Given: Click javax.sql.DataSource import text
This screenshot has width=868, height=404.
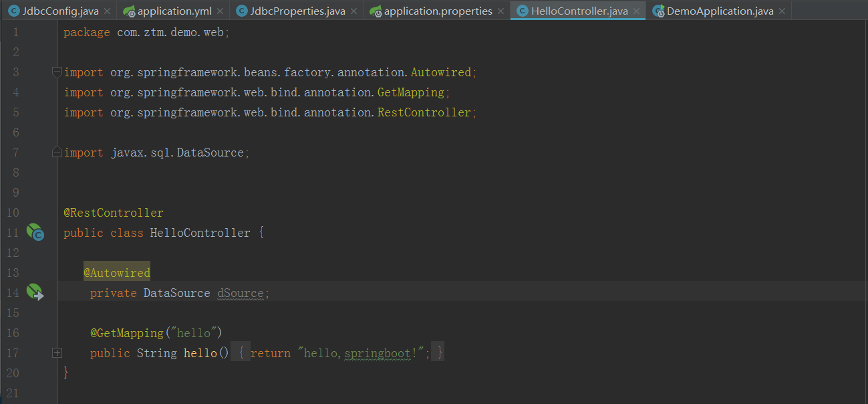Looking at the screenshot, I should (177, 153).
